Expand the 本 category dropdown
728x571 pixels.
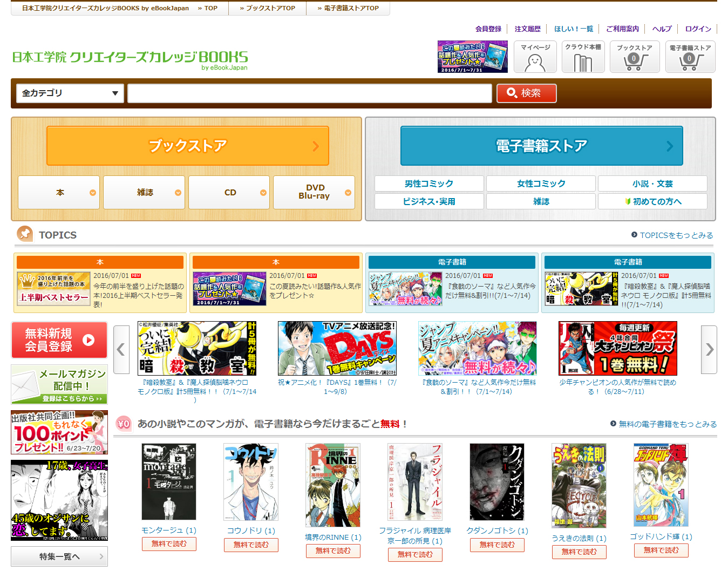(x=59, y=192)
